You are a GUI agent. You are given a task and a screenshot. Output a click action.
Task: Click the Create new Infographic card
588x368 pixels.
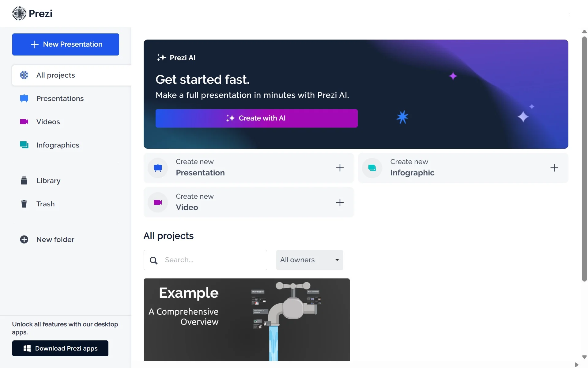463,168
